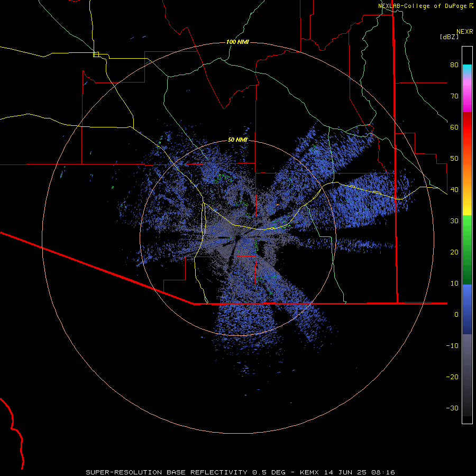Click the 50 dBZ scale value
Viewport: 476px width, 476px height.
[x=454, y=159]
